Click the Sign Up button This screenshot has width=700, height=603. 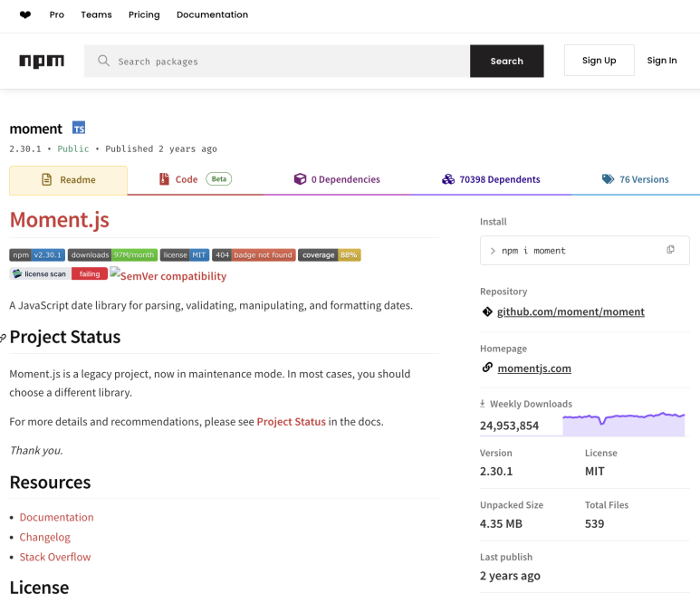[x=599, y=61]
